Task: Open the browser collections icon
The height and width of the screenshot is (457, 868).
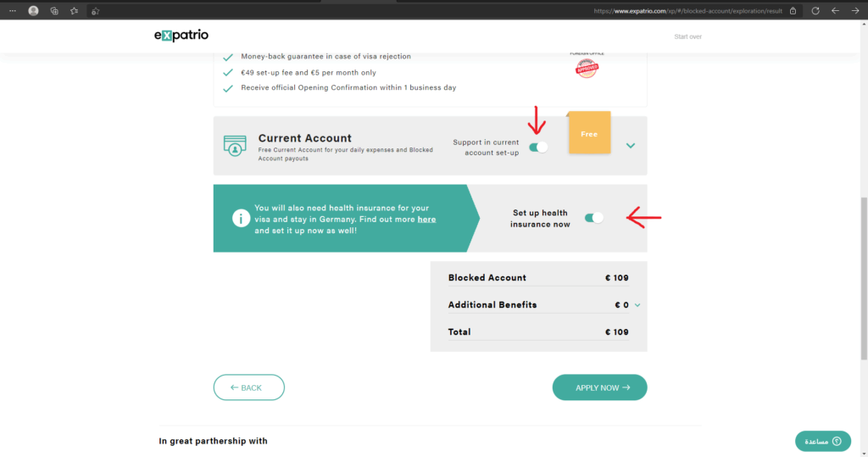Action: click(x=54, y=10)
